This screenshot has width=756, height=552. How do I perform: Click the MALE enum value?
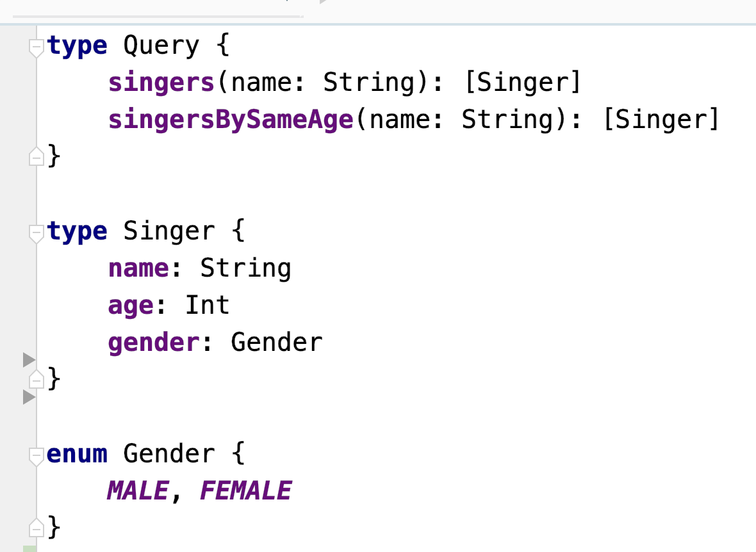click(138, 491)
